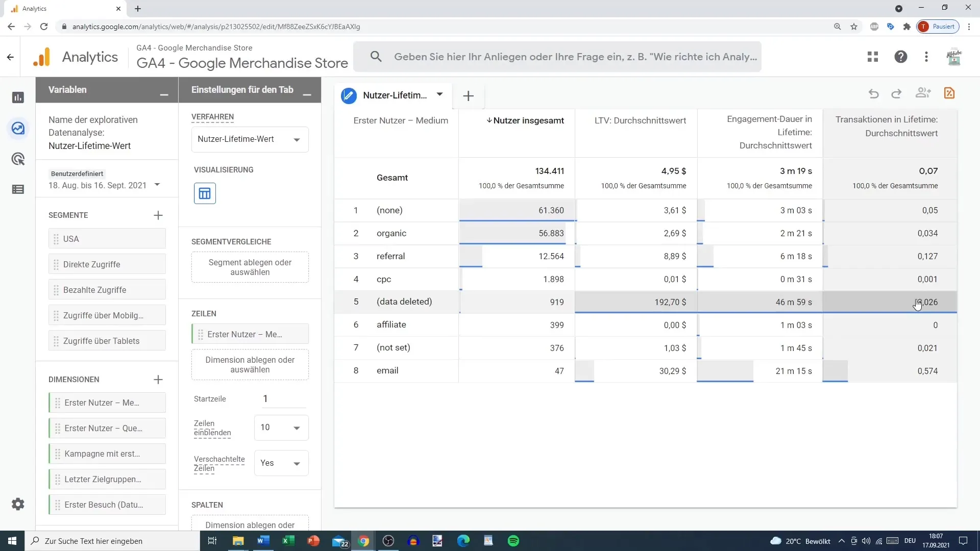Viewport: 980px width, 551px height.
Task: Click the GA4 - Google Merchandise Store title
Action: click(242, 63)
